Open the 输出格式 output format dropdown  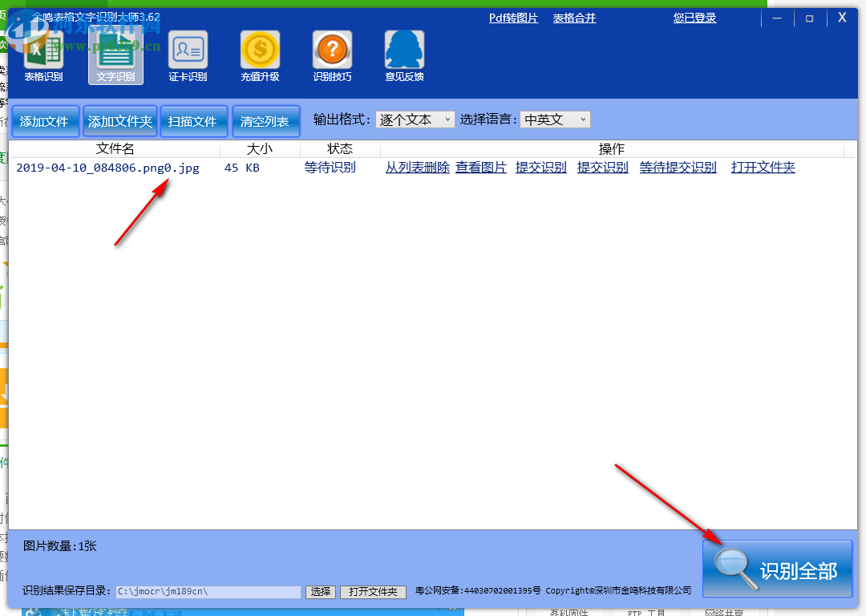click(447, 119)
